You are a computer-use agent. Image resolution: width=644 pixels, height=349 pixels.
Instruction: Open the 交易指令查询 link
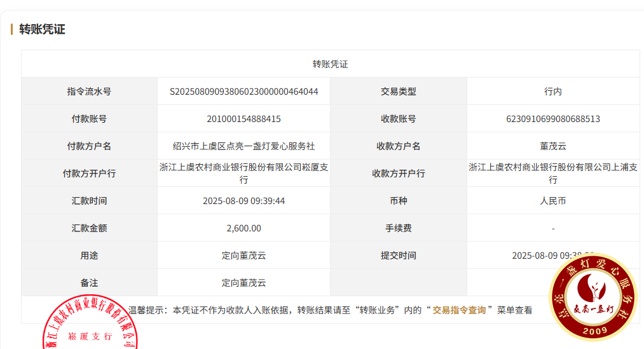[x=459, y=310]
